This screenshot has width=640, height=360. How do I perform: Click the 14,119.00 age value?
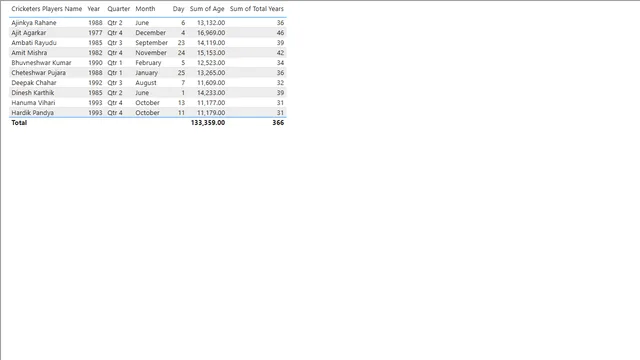[211, 43]
